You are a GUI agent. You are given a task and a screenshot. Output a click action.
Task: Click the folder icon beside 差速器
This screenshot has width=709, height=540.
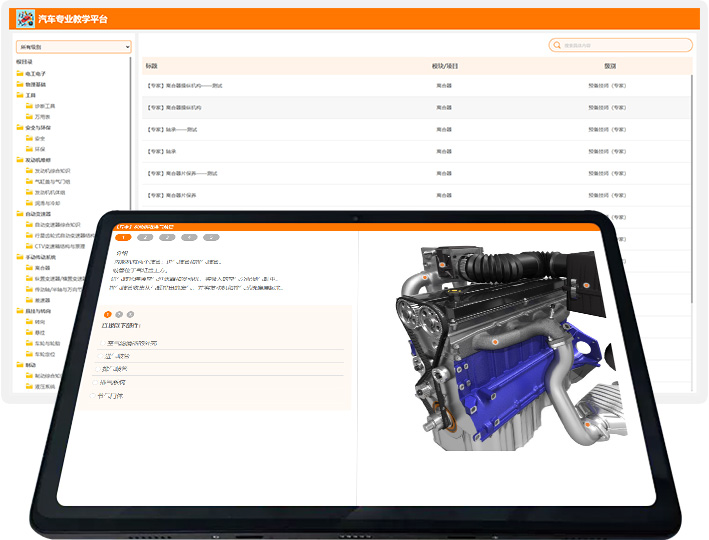[x=29, y=300]
